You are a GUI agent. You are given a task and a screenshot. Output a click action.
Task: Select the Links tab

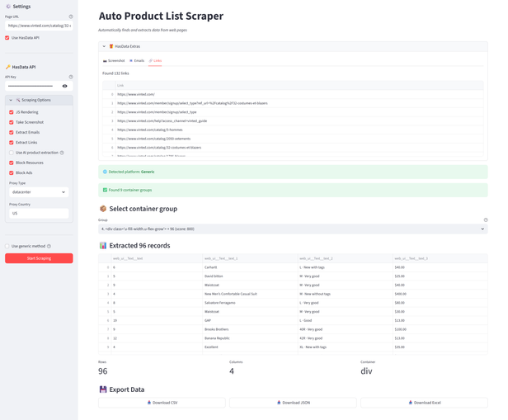point(155,60)
